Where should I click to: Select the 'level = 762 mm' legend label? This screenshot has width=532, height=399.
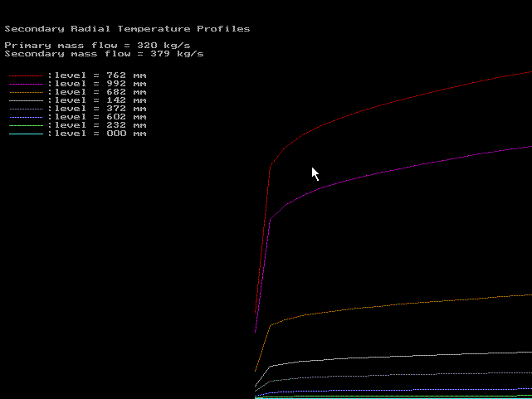pyautogui.click(x=100, y=75)
